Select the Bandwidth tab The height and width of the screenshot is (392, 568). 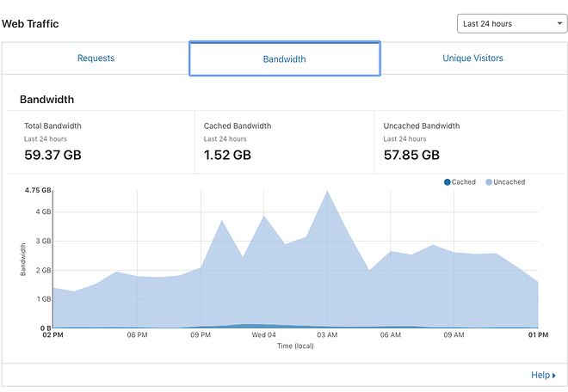click(284, 58)
